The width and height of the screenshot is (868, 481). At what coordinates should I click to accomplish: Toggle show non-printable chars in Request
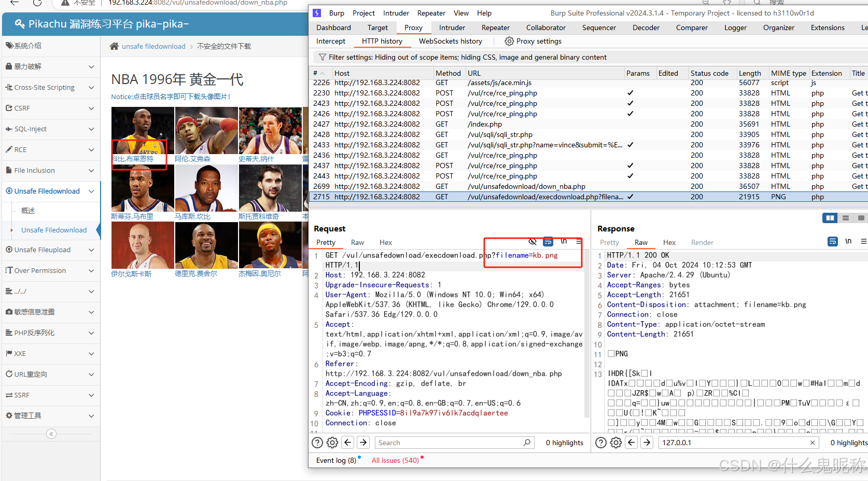pyautogui.click(x=564, y=241)
